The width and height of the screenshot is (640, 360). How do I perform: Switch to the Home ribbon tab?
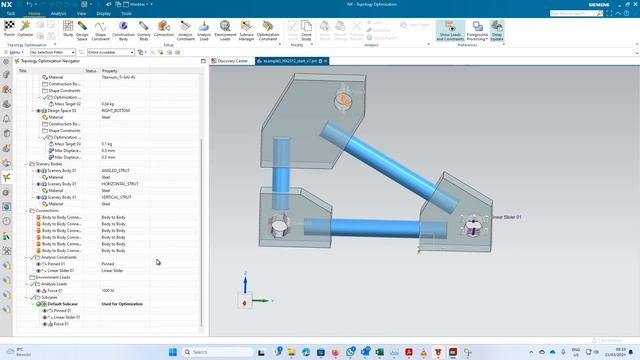click(x=34, y=13)
